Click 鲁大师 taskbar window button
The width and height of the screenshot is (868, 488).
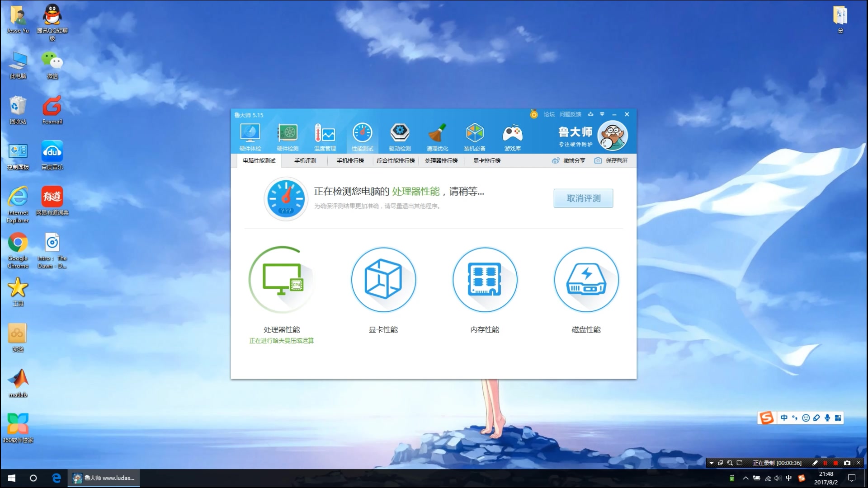[x=104, y=478]
